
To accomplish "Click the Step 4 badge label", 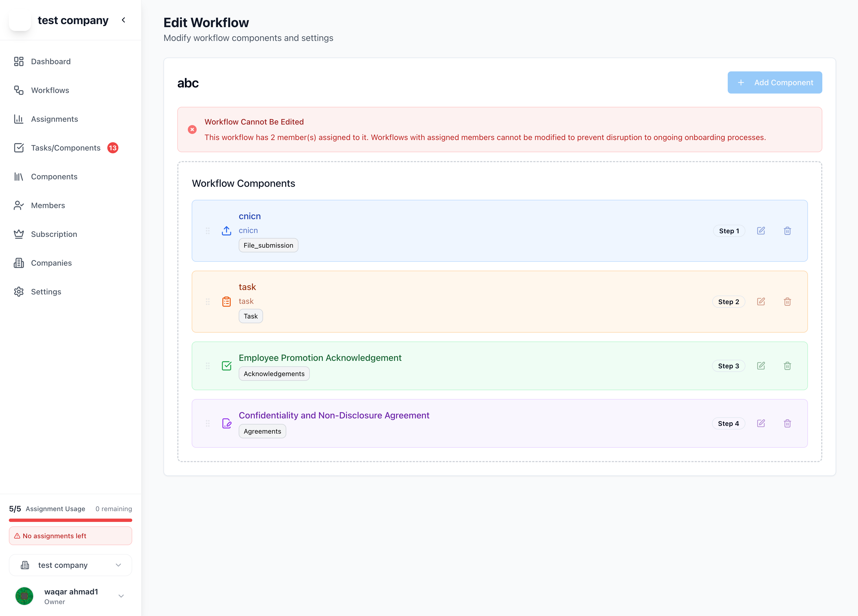I will coord(728,423).
